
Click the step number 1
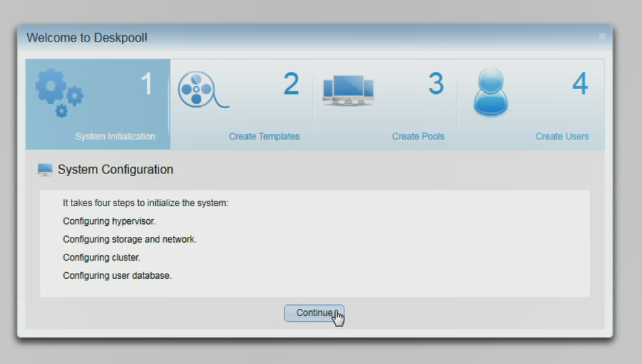(x=146, y=84)
